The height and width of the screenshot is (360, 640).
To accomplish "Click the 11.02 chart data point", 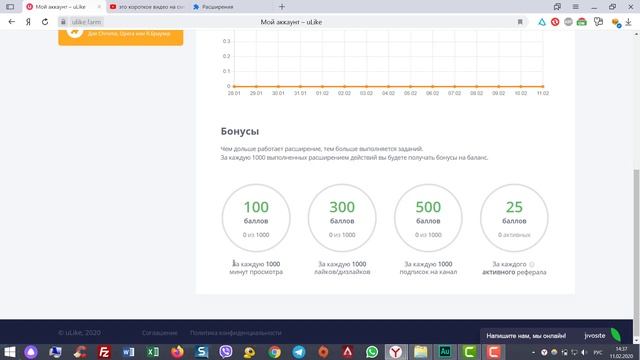I will (543, 86).
